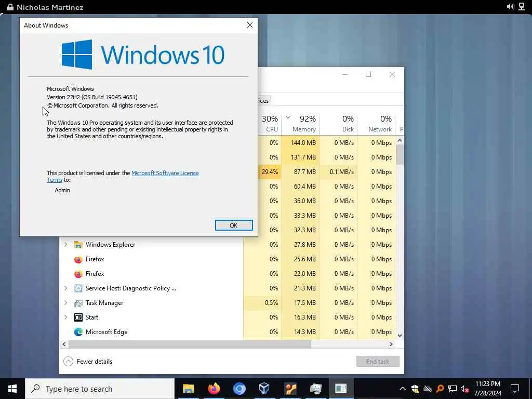Click the 131.7 MB memory value

[303, 157]
